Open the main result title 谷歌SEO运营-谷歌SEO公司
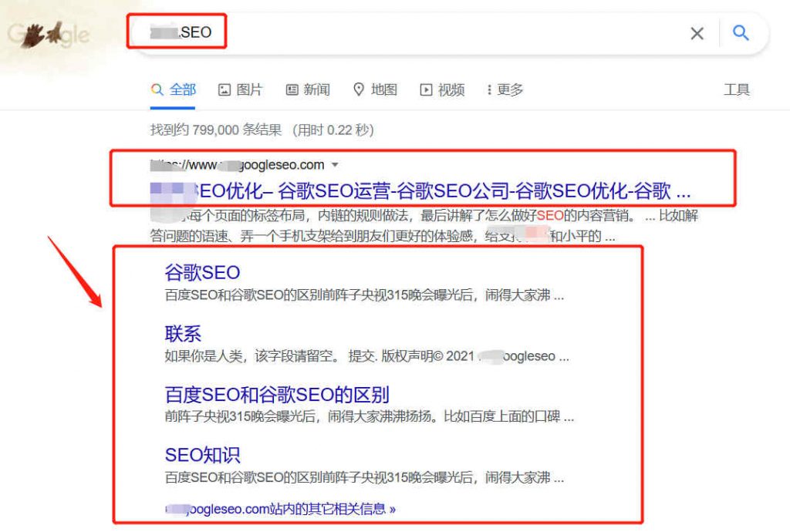Image resolution: width=790 pixels, height=532 pixels. pos(420,191)
